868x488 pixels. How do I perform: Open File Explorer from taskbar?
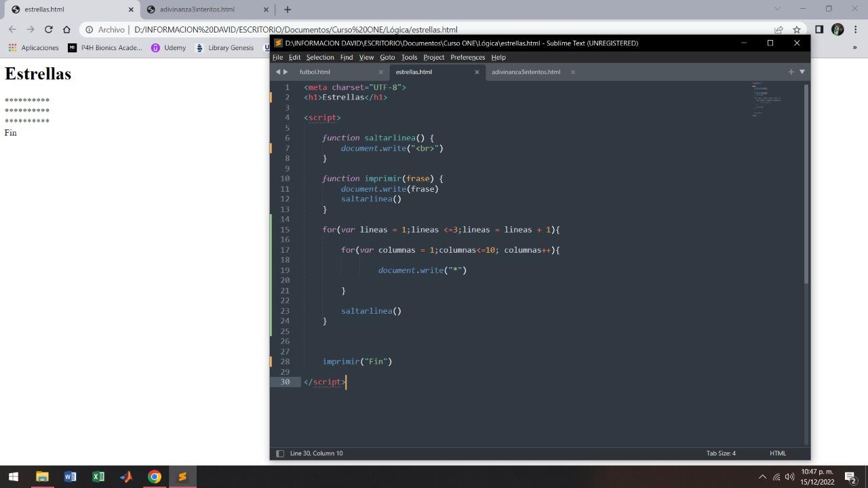tap(42, 476)
